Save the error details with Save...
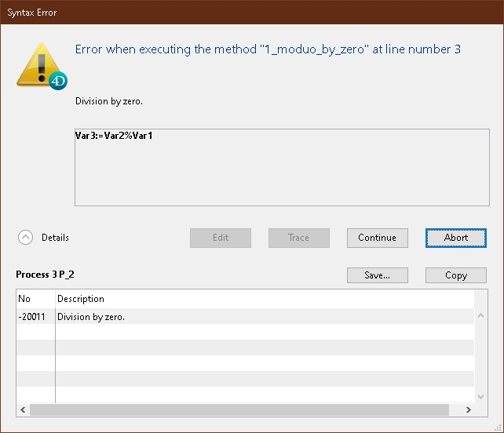The width and height of the screenshot is (504, 433). point(377,275)
